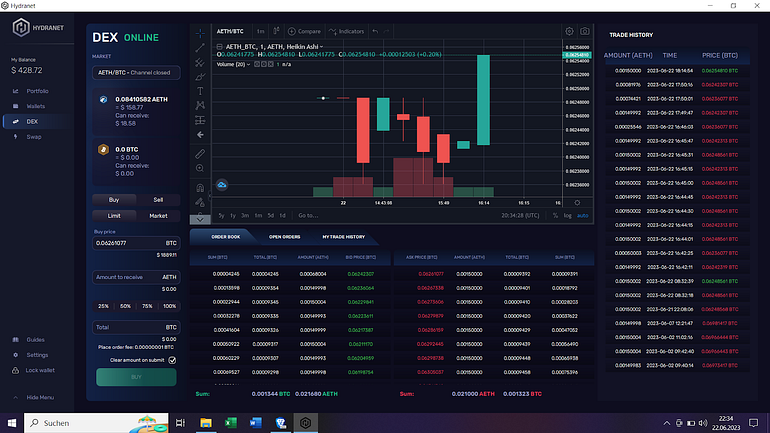Set amount to 25%

click(103, 306)
